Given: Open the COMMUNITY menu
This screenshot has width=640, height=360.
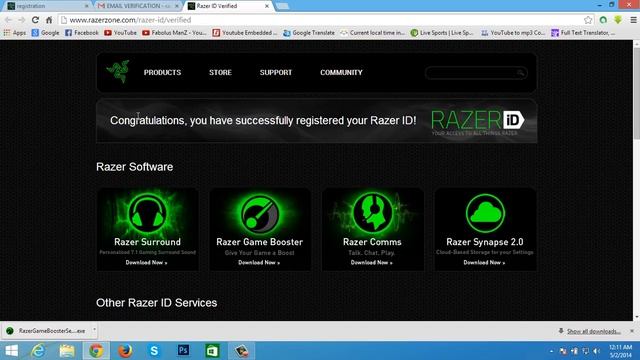Looking at the screenshot, I should tap(341, 73).
